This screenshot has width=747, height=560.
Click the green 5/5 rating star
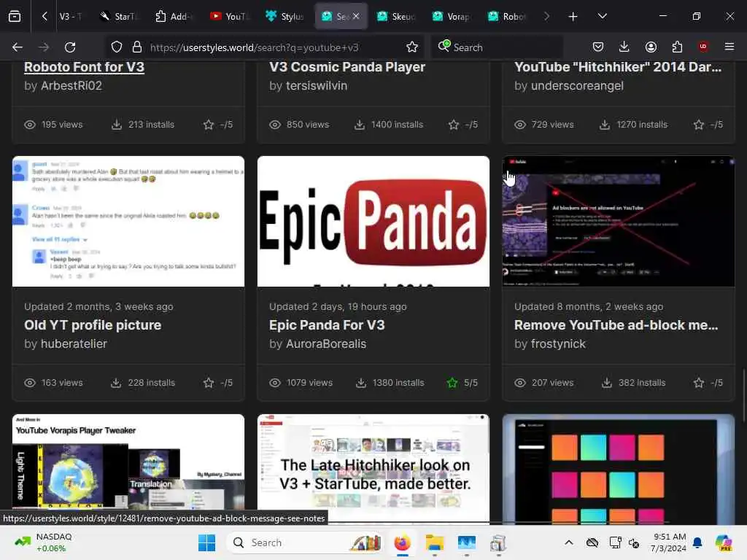(x=452, y=383)
